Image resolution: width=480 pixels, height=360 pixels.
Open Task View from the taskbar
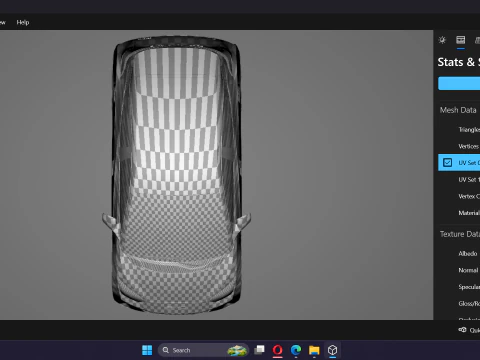(259, 350)
